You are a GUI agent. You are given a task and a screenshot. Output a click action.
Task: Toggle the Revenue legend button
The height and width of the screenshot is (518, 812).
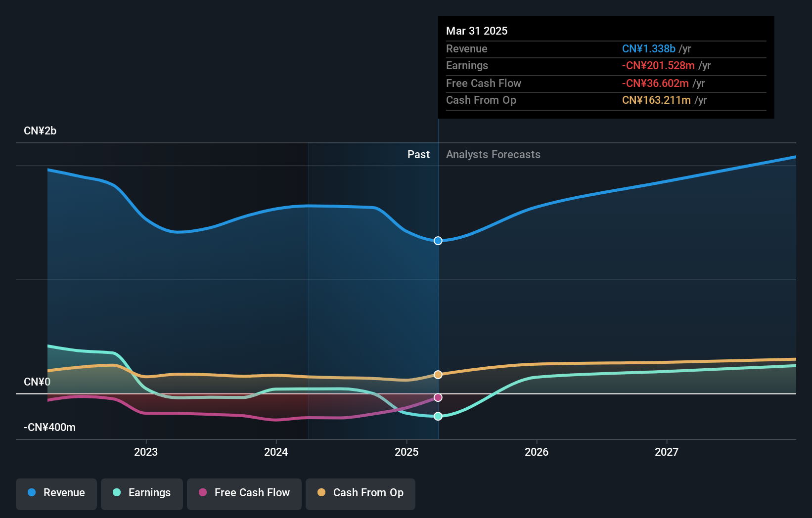[56, 494]
